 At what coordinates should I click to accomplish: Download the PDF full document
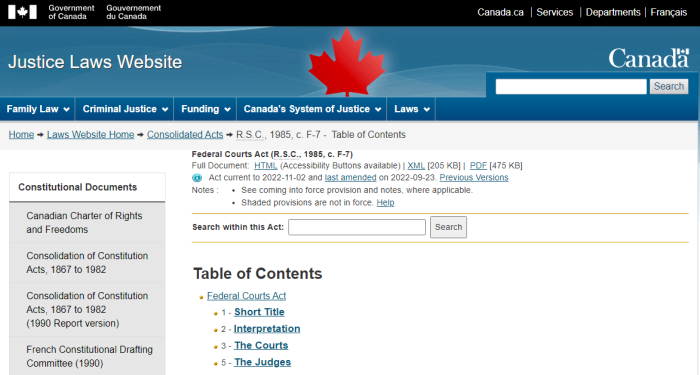[x=478, y=166]
